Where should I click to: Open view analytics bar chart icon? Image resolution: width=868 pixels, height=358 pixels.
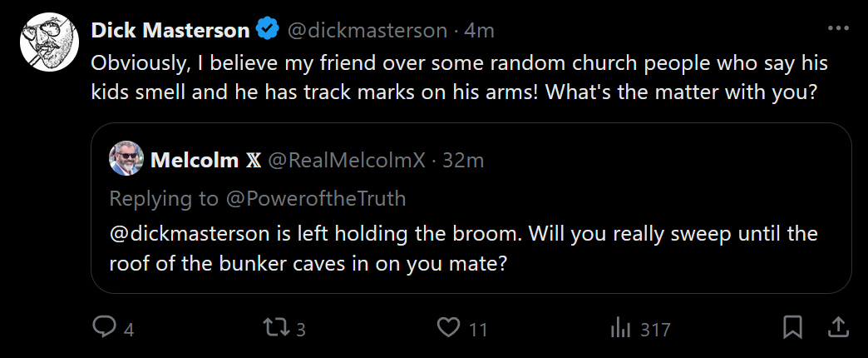click(620, 329)
